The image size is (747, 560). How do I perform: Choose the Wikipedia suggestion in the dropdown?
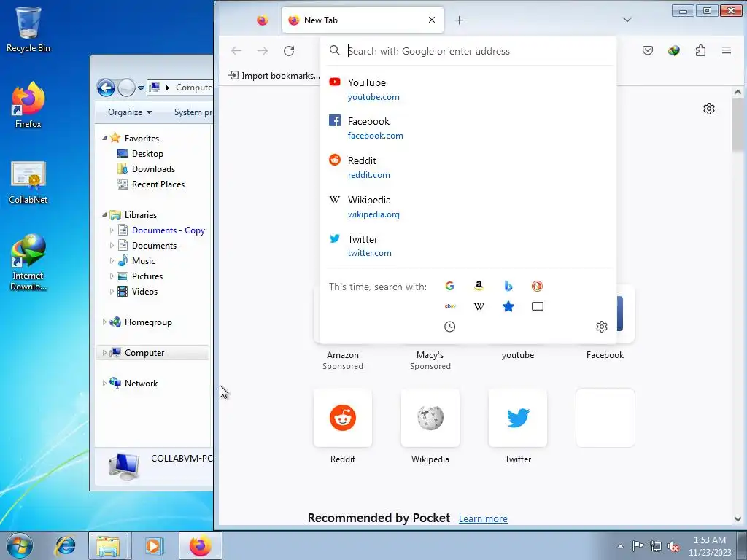pyautogui.click(x=468, y=206)
